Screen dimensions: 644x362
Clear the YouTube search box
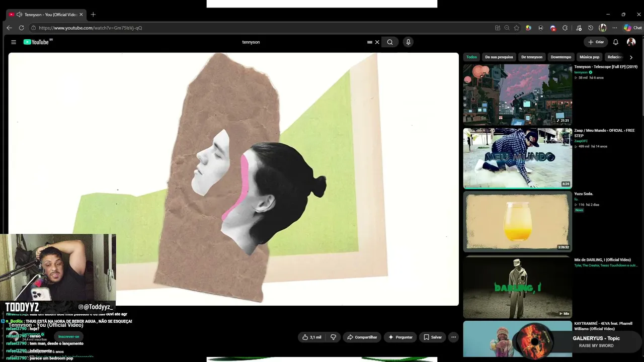[377, 42]
